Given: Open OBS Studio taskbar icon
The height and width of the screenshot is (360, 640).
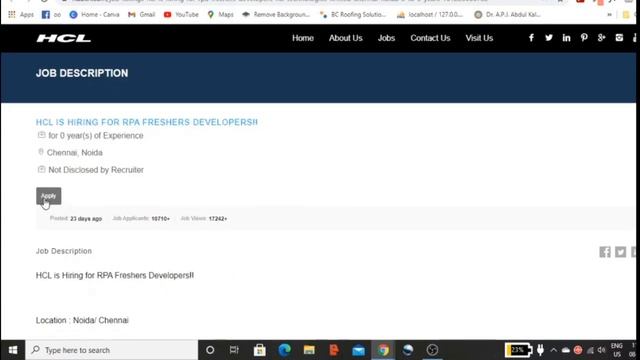Looking at the screenshot, I should [x=432, y=350].
